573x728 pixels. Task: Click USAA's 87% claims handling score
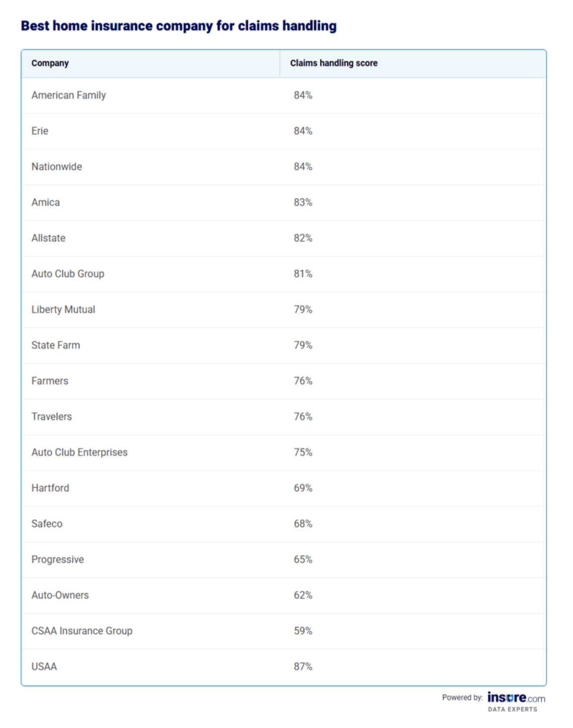(303, 667)
